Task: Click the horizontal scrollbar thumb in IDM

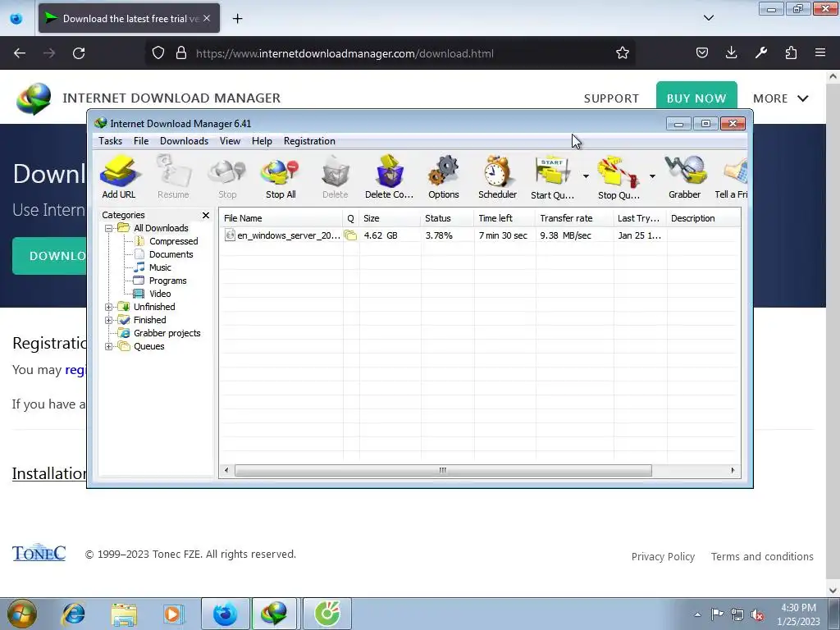Action: click(x=443, y=470)
